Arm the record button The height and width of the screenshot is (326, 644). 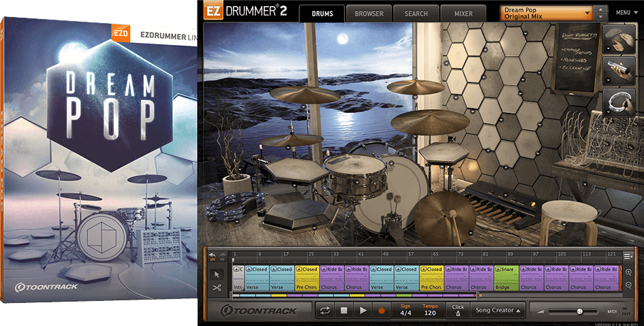382,310
